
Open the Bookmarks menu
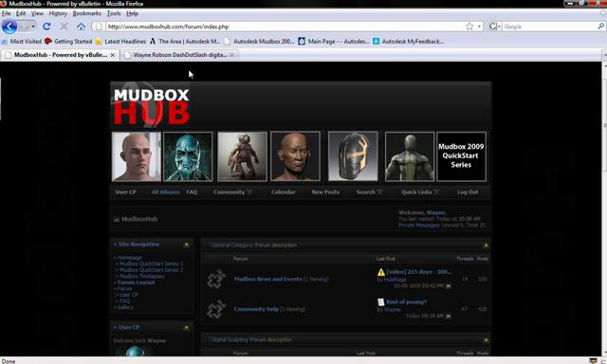[x=87, y=13]
